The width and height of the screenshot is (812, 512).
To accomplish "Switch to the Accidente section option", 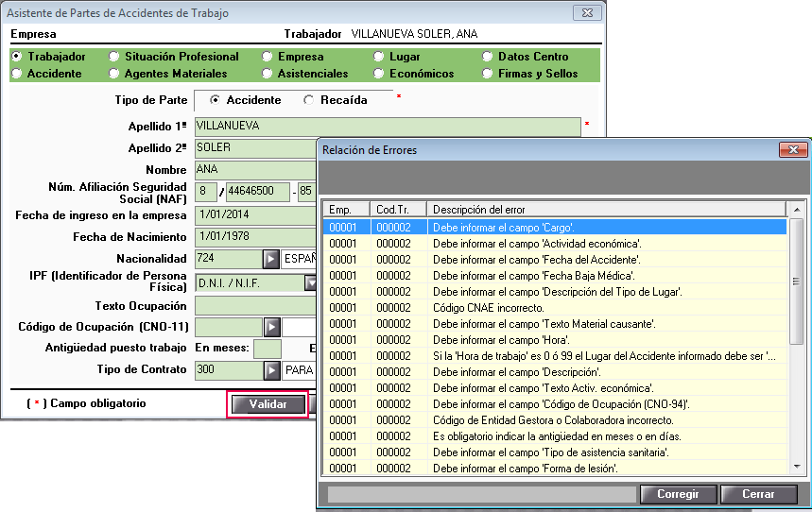I will coord(17,74).
